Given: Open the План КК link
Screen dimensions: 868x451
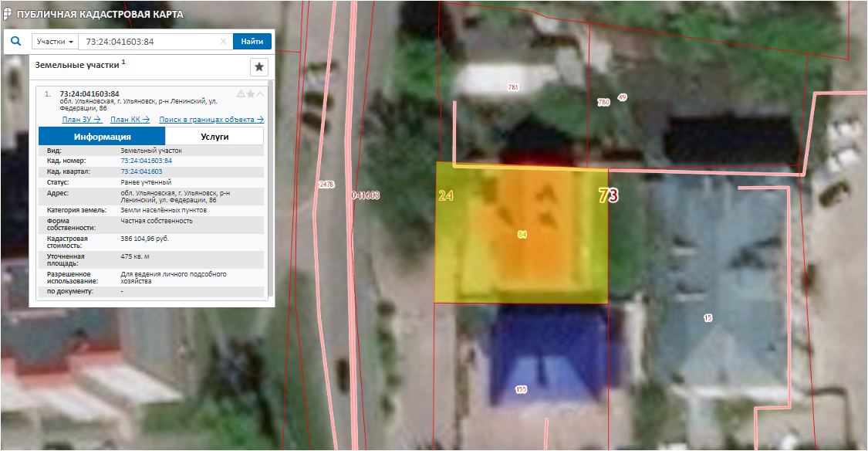Looking at the screenshot, I should pos(130,120).
